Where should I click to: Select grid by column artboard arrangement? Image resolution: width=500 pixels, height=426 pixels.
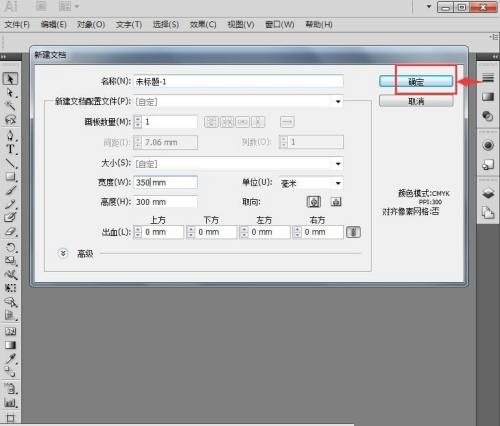pos(227,122)
